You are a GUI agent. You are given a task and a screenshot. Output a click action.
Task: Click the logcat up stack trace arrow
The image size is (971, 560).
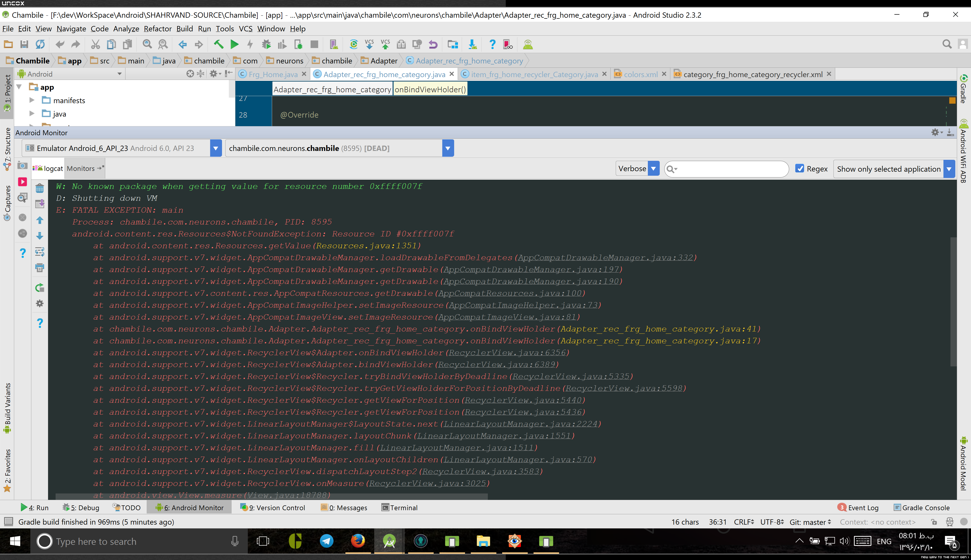click(x=40, y=220)
